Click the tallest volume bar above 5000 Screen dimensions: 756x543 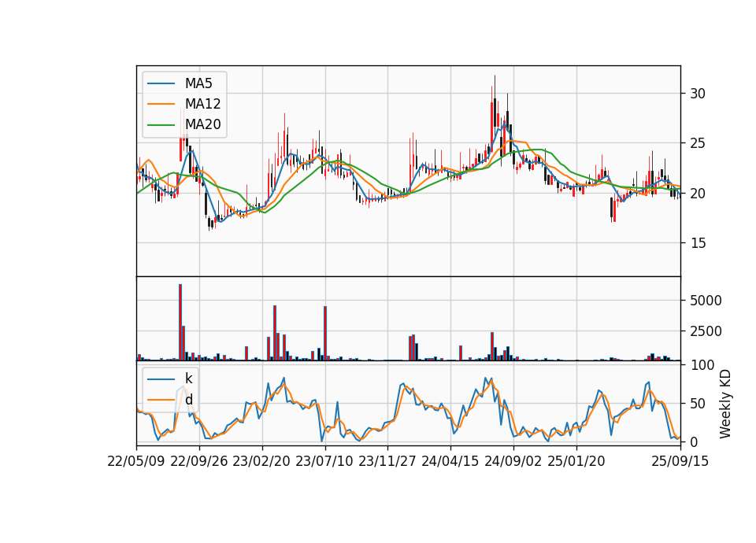tap(180, 323)
